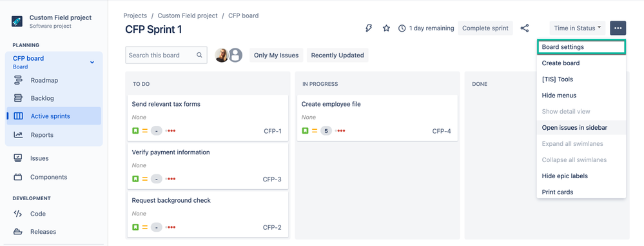Open the three-dot more options button
This screenshot has height=246, width=644.
(x=618, y=28)
